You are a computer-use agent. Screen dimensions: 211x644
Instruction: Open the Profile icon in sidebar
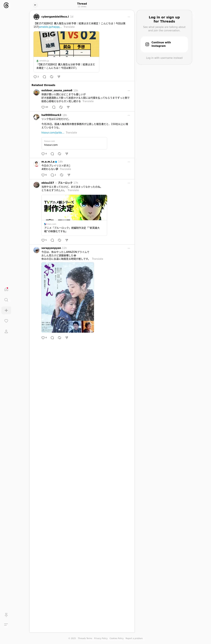(x=6, y=331)
